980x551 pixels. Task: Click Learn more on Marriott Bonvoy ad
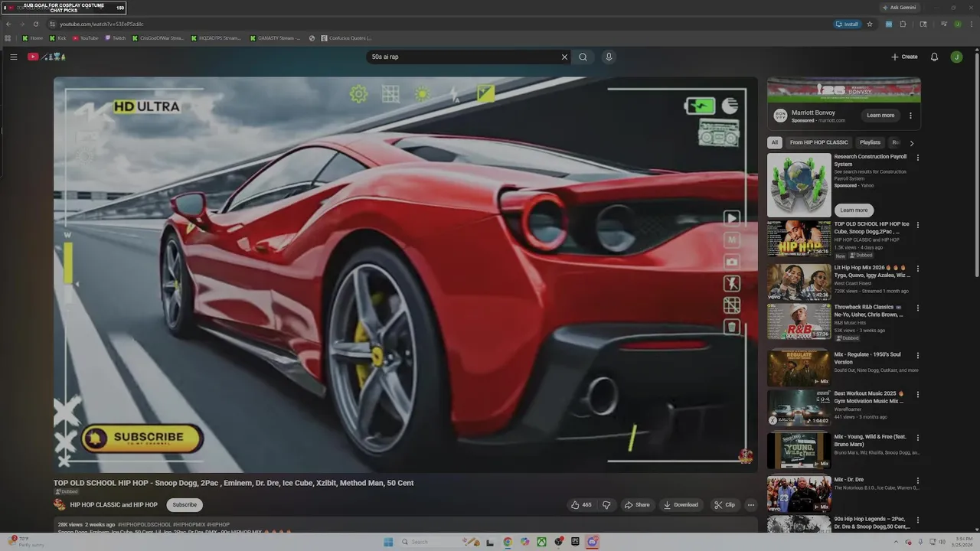pos(880,116)
